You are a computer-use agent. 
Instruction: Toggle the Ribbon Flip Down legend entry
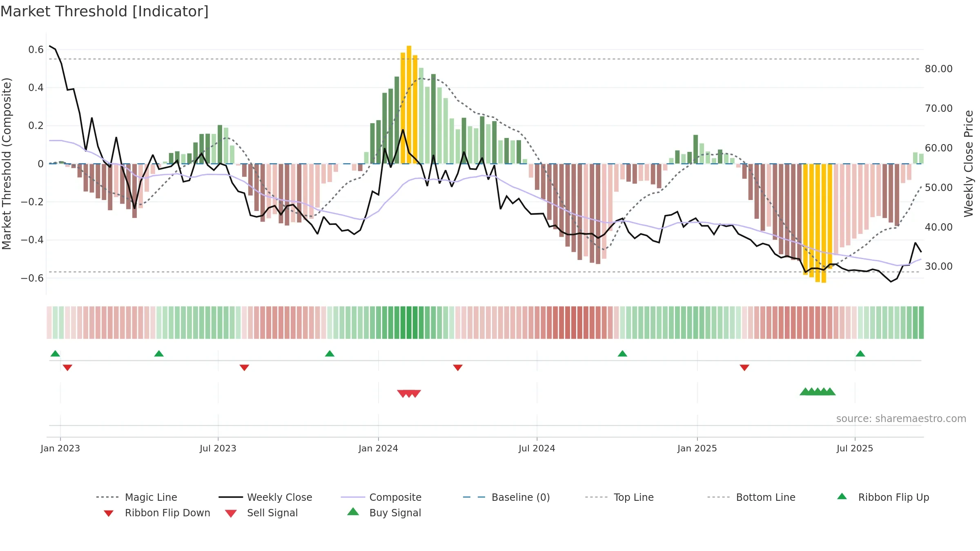156,513
